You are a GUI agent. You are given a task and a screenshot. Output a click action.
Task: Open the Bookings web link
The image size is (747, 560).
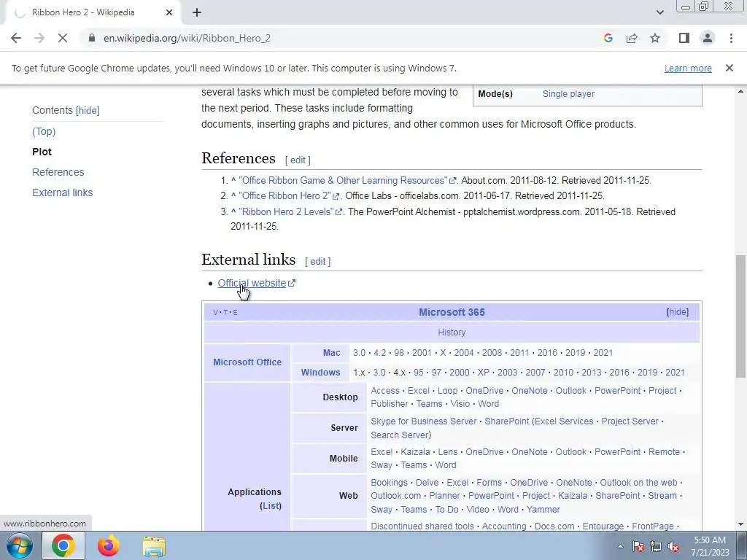coord(390,483)
